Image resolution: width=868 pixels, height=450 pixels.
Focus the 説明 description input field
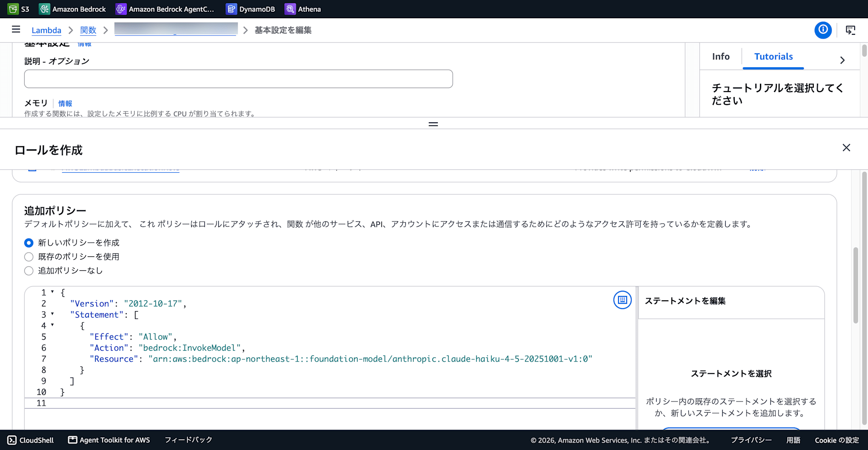238,79
